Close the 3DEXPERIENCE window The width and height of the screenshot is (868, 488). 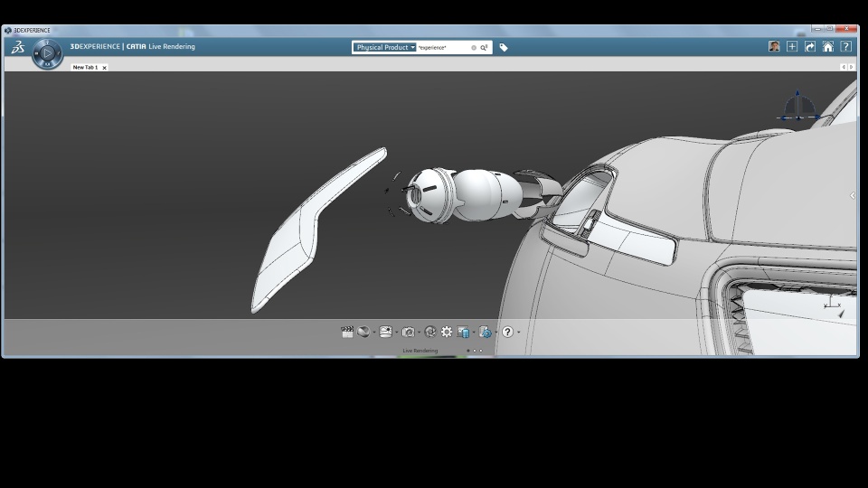(846, 28)
